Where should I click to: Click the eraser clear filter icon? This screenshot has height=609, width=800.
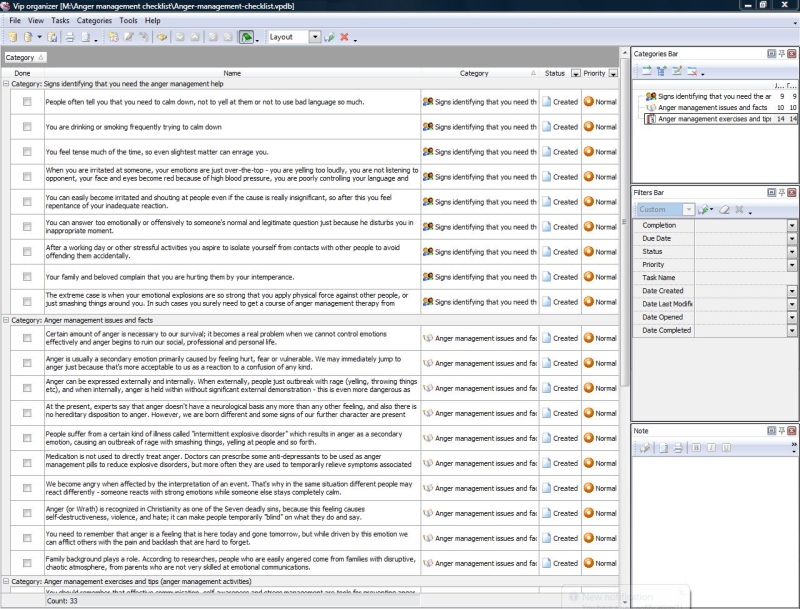coord(724,210)
